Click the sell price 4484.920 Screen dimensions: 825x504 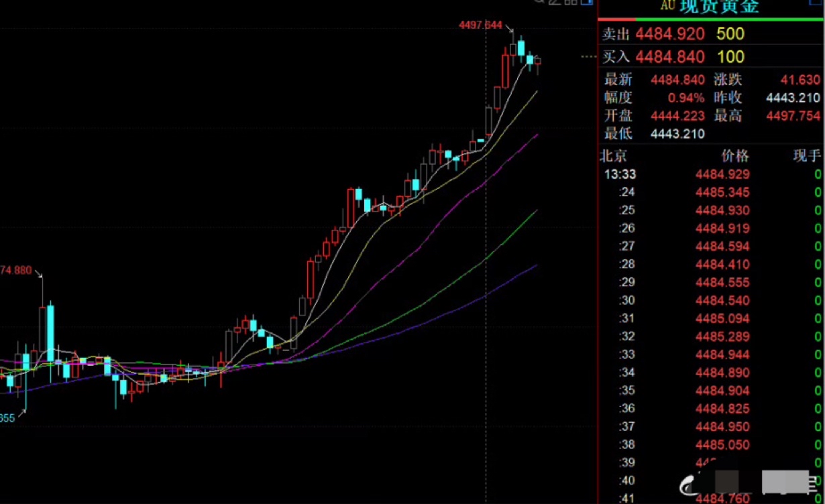coord(670,34)
